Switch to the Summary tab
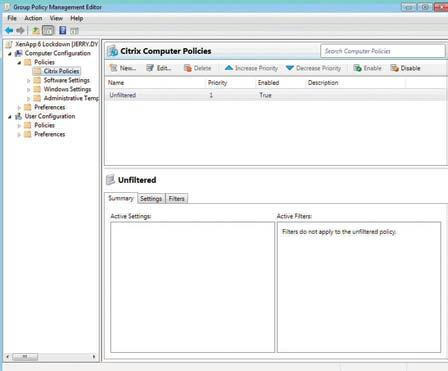 tap(121, 198)
